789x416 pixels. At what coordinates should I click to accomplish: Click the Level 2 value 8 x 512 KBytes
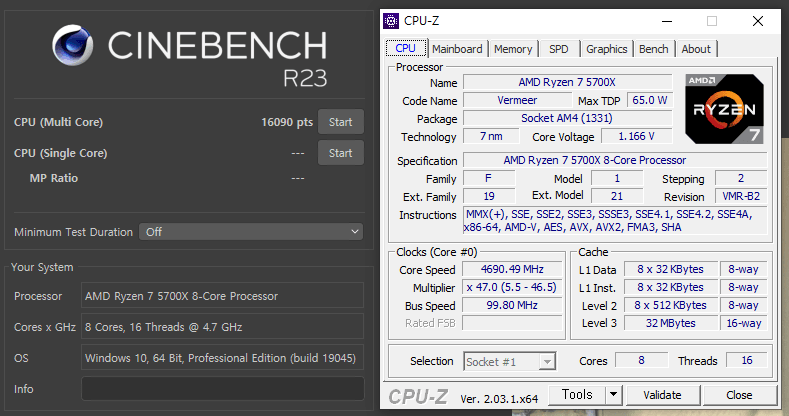coord(670,305)
